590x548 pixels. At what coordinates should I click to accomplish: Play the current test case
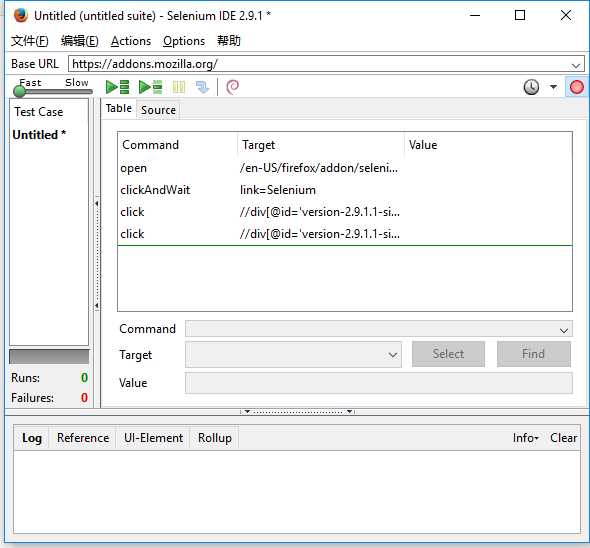[x=150, y=87]
